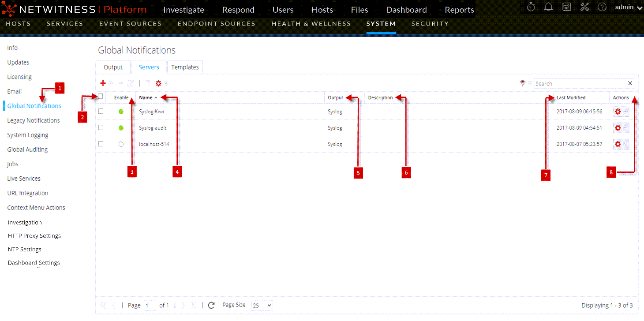The image size is (644, 321).
Task: Click the actions gear for Syslog-audit row
Action: (x=618, y=128)
